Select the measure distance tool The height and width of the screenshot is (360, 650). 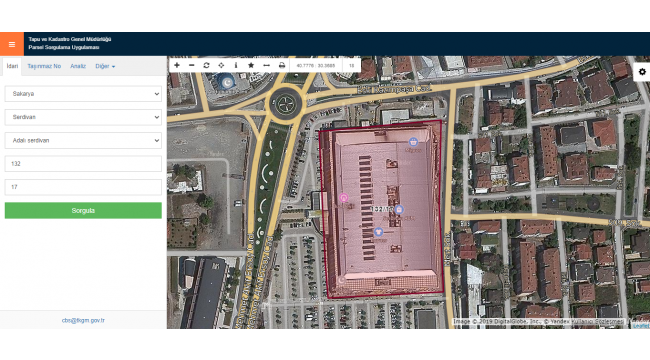267,65
